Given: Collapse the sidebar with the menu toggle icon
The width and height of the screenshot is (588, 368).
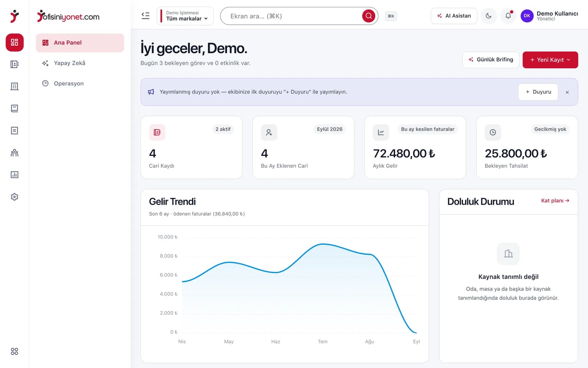Looking at the screenshot, I should [146, 16].
